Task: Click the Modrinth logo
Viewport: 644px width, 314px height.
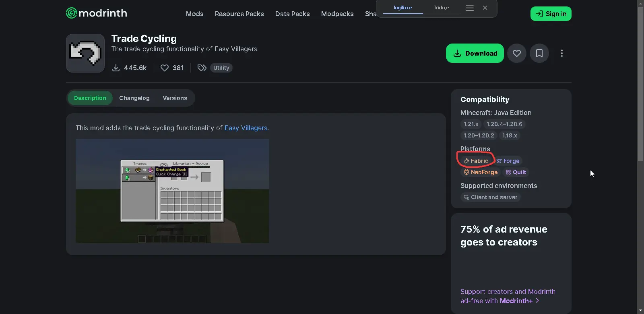Action: point(97,13)
